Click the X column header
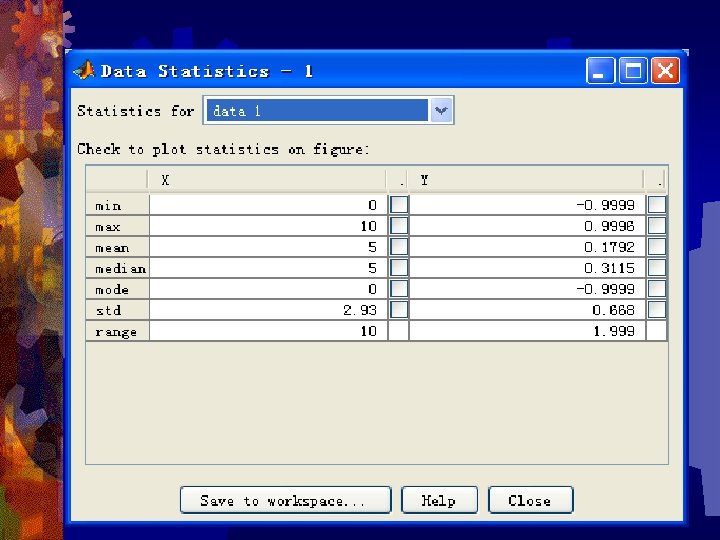This screenshot has height=540, width=720. coord(267,180)
